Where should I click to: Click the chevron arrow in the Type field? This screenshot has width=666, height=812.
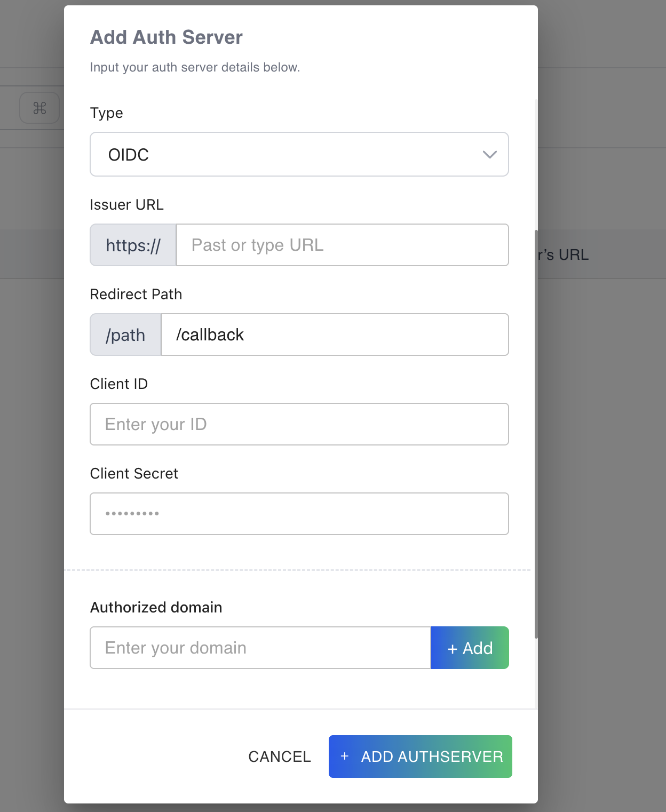click(489, 155)
